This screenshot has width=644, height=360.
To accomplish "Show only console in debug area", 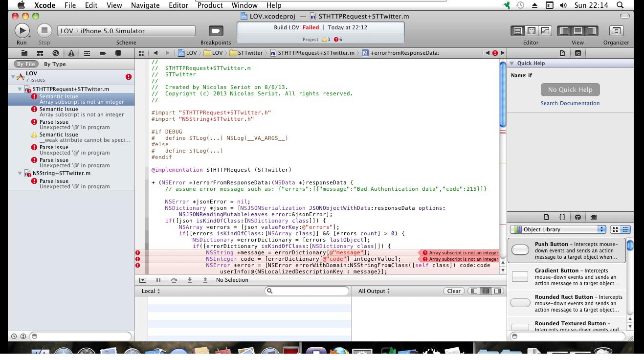I will pyautogui.click(x=497, y=291).
